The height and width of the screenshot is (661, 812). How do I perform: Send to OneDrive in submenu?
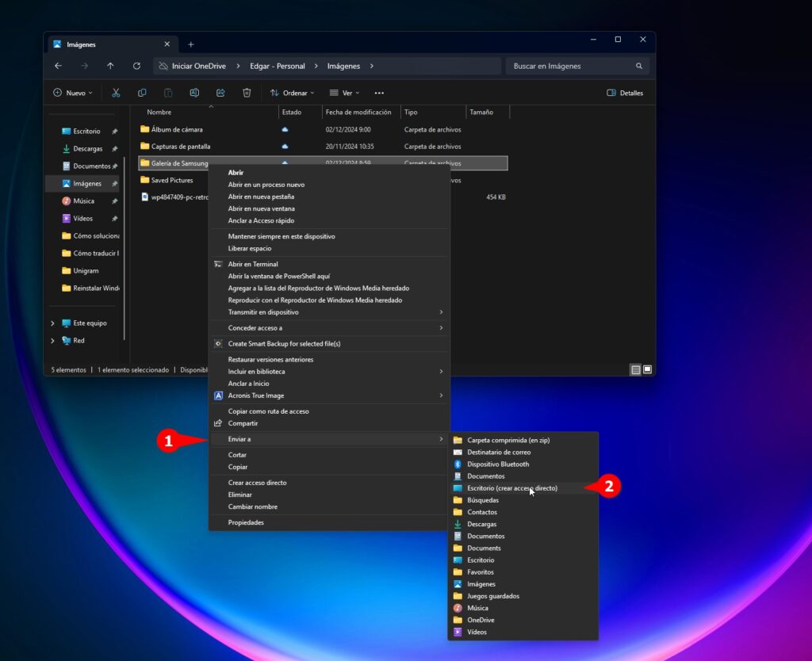pyautogui.click(x=523, y=620)
